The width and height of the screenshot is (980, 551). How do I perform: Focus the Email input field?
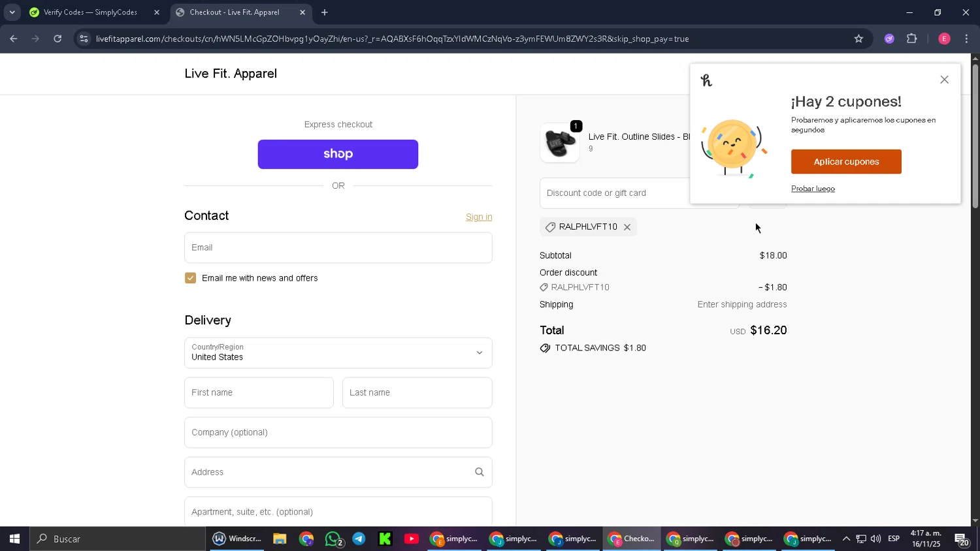[x=338, y=247]
